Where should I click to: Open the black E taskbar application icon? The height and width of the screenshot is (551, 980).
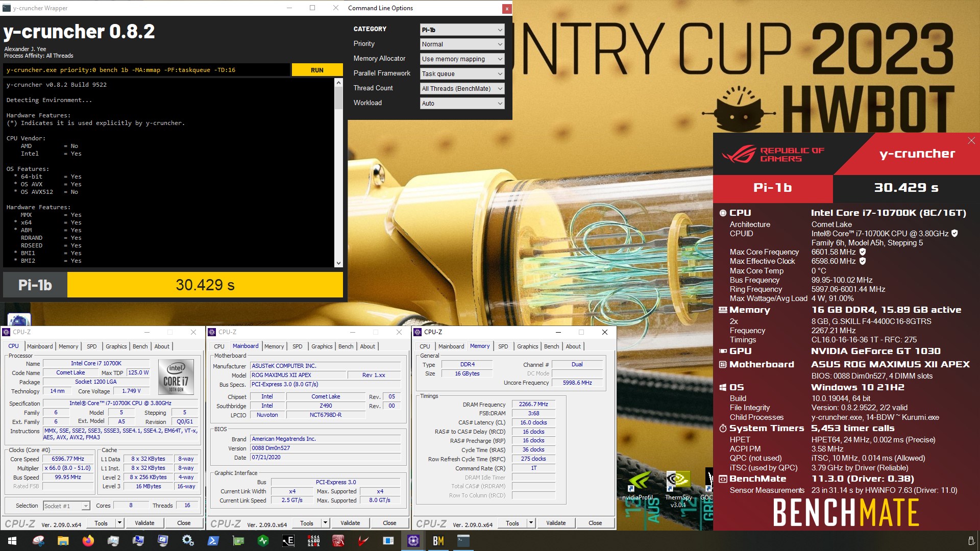288,541
